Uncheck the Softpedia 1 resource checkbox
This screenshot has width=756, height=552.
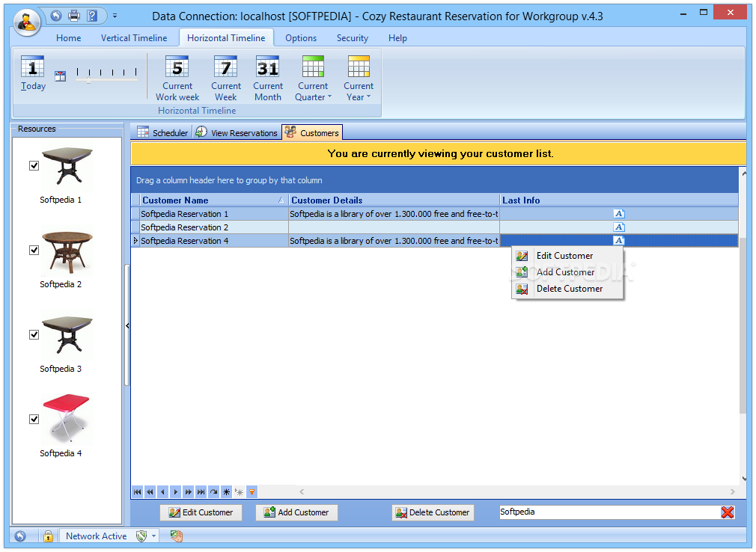point(34,166)
